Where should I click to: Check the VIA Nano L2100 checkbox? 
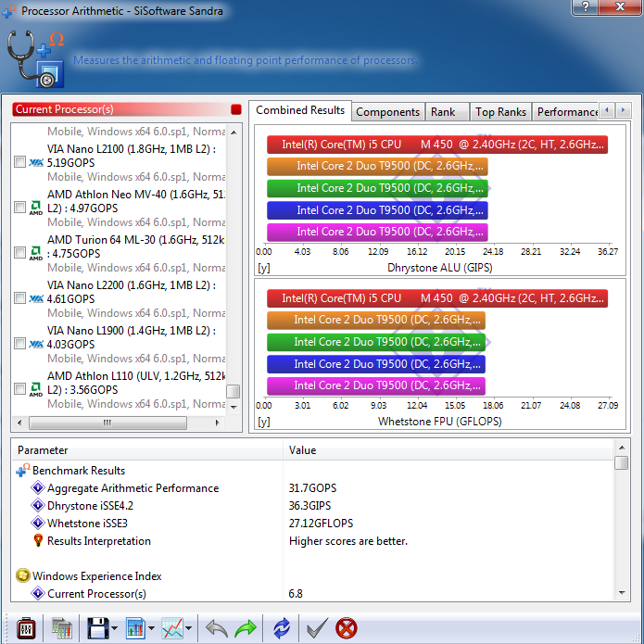(19, 162)
